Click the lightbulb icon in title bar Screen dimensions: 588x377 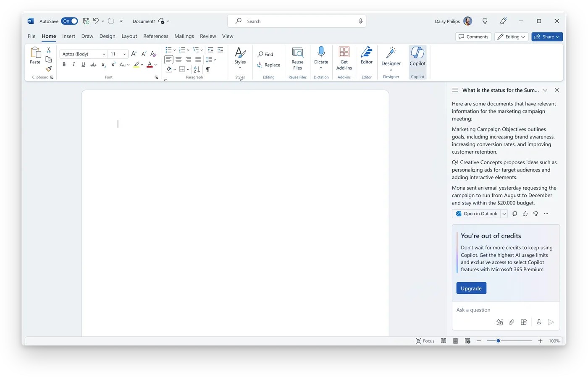[485, 21]
